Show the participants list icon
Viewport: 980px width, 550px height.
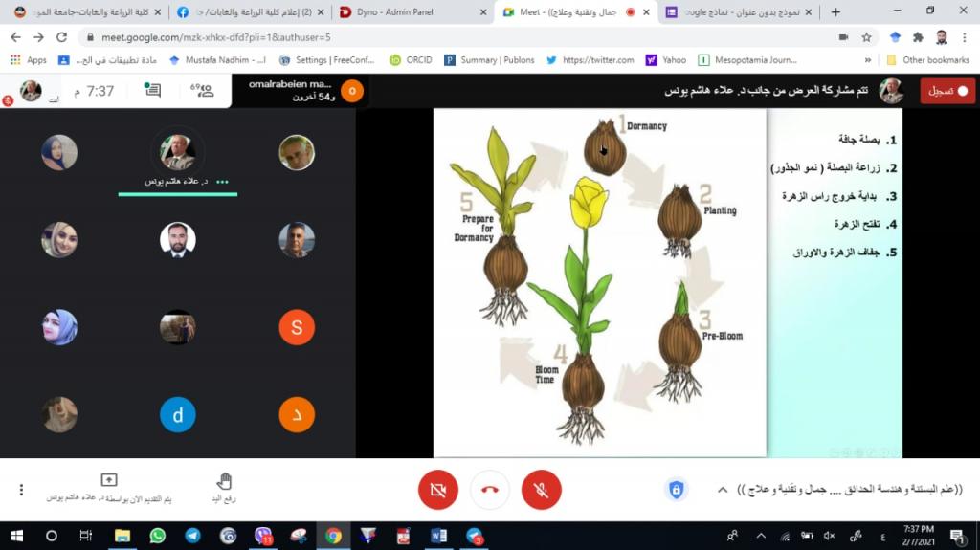click(204, 91)
